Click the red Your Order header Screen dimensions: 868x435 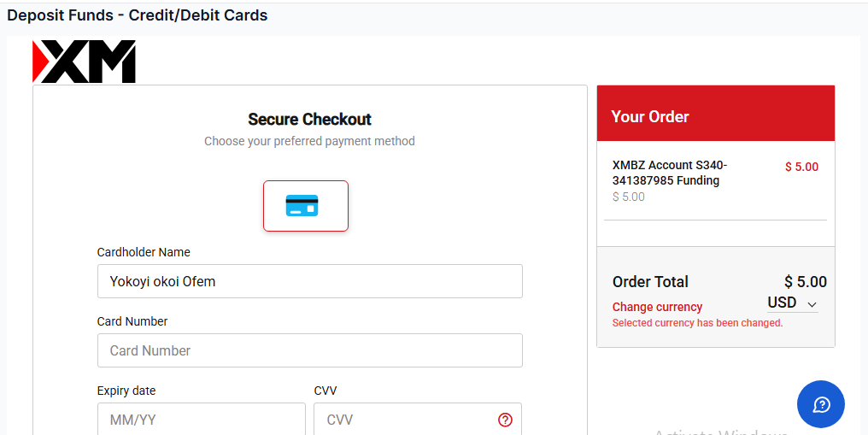tap(715, 114)
